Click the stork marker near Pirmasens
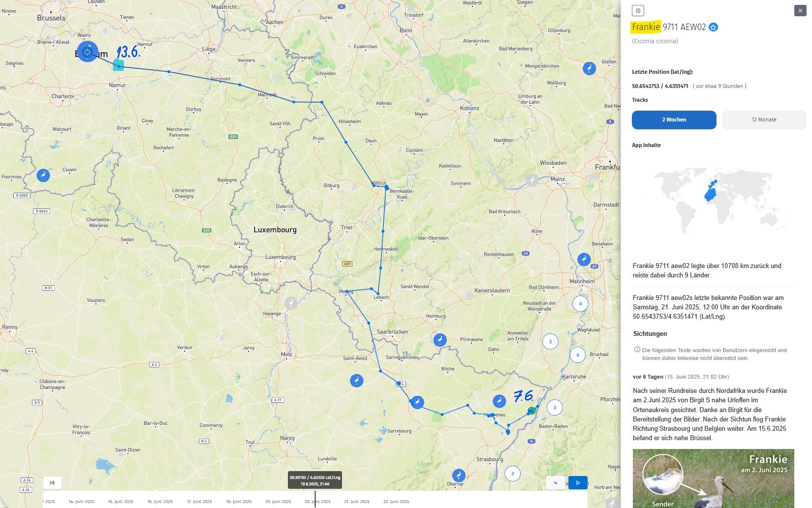The height and width of the screenshot is (508, 812). [440, 340]
